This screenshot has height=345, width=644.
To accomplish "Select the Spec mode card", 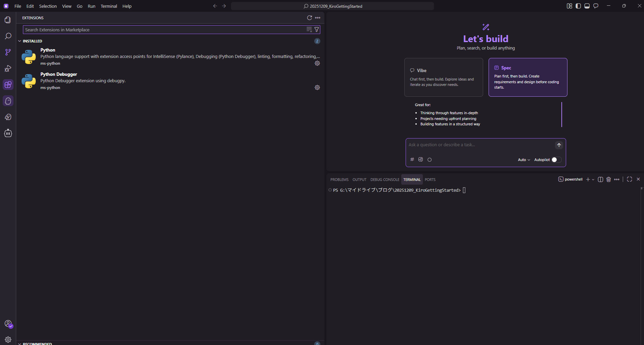I will [x=528, y=77].
